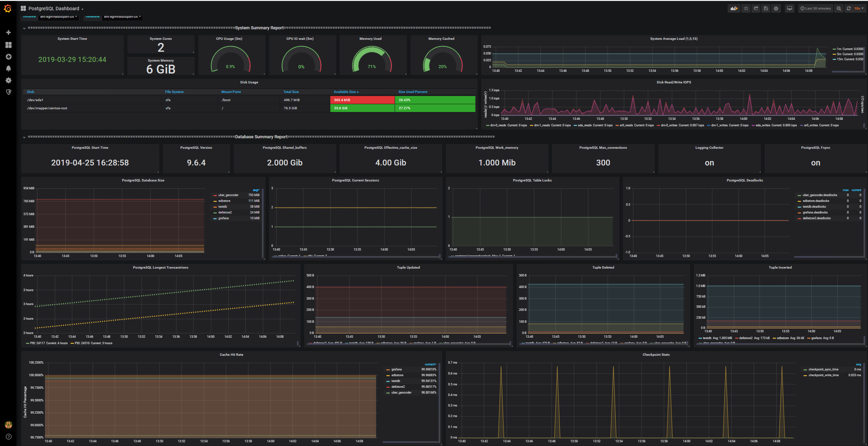Image resolution: width=868 pixels, height=446 pixels.
Task: Click the Share dashboard icon
Action: 756,9
